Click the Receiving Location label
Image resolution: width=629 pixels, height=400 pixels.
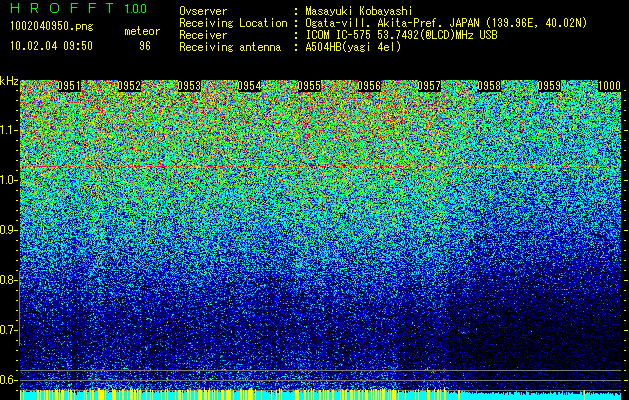[x=233, y=23]
